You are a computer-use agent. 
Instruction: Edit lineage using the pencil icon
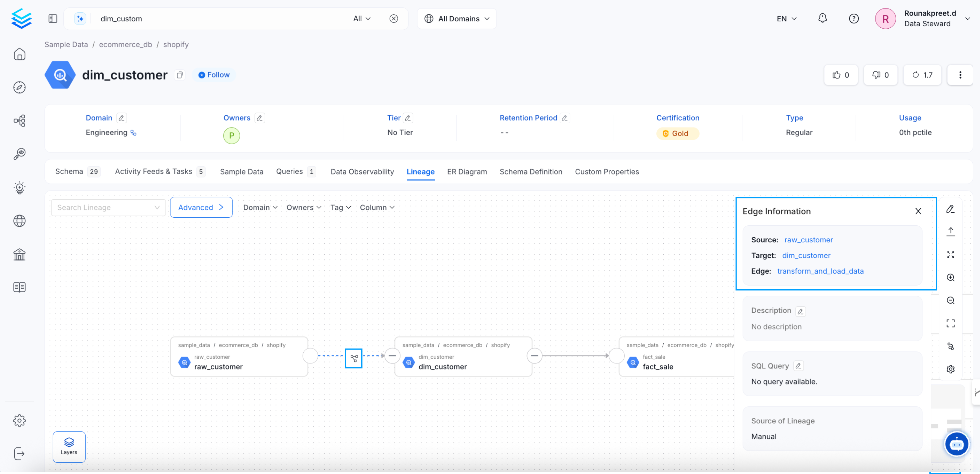click(951, 208)
